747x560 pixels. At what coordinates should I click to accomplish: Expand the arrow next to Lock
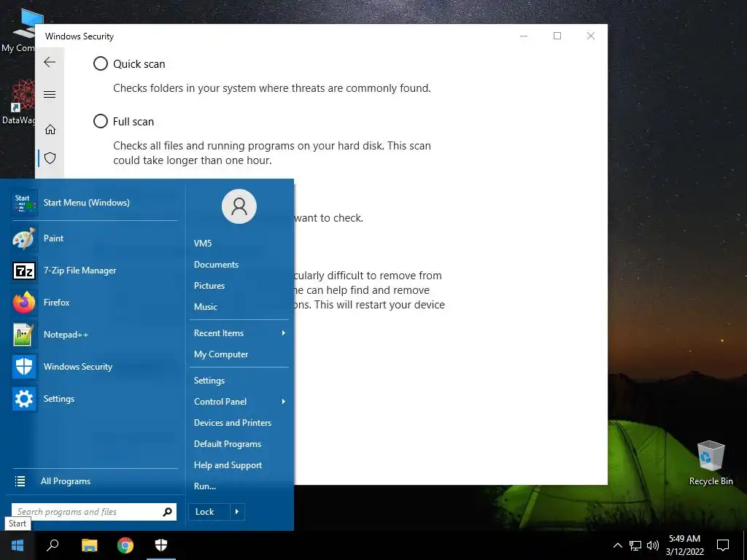click(237, 512)
